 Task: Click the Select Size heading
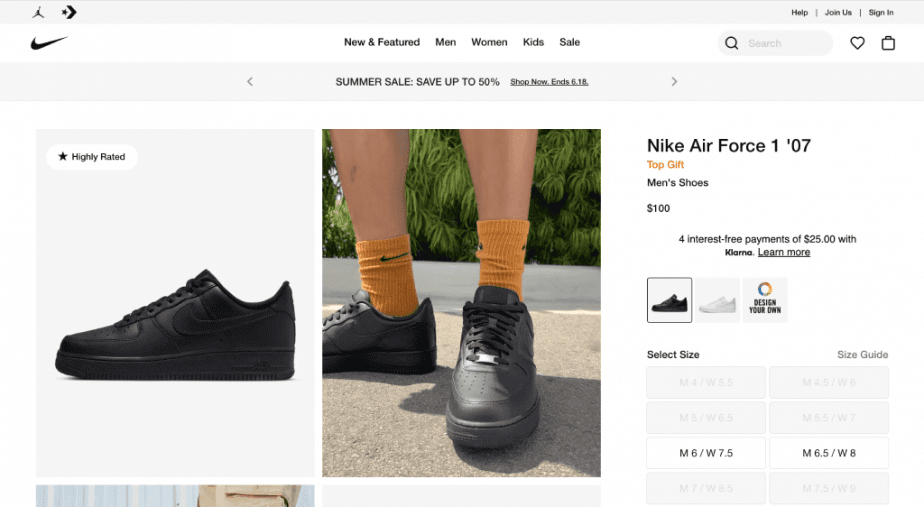pos(673,355)
